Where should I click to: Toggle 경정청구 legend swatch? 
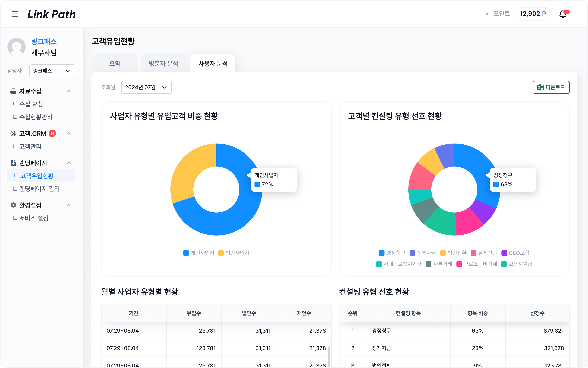(382, 253)
